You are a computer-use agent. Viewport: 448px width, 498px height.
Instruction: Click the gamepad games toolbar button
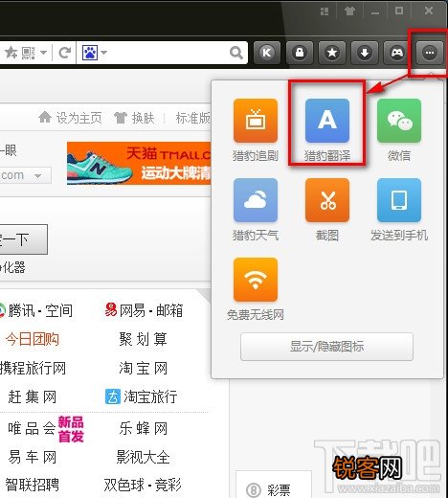pos(397,53)
